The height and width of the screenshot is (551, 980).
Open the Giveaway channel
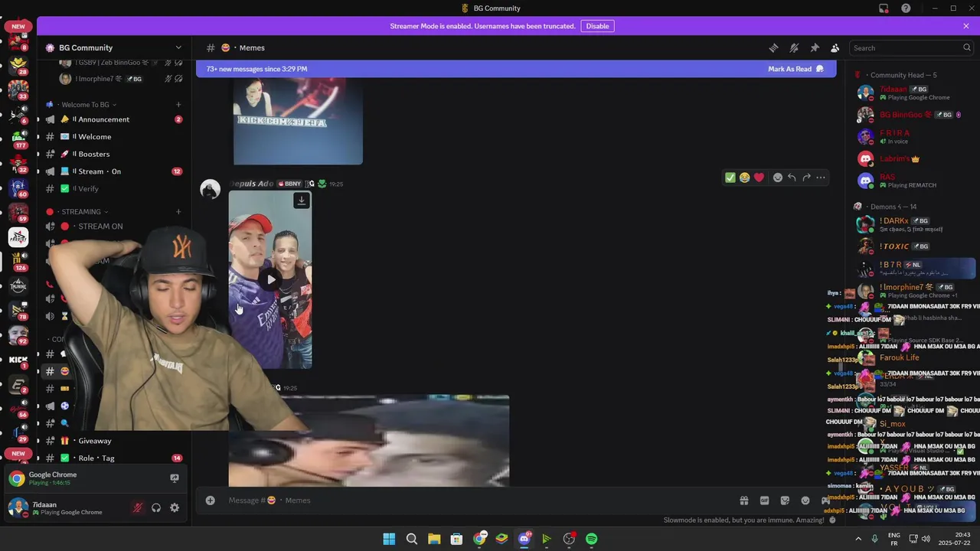coord(115,441)
